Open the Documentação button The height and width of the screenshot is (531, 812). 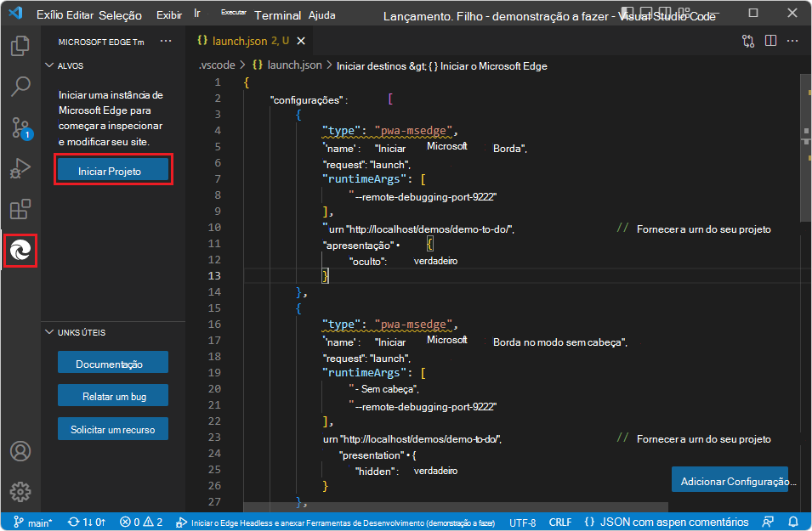point(113,362)
